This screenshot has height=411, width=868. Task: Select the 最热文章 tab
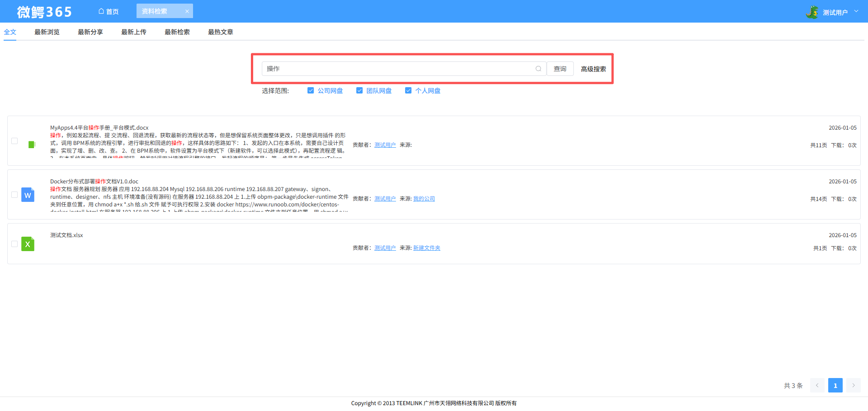point(221,32)
